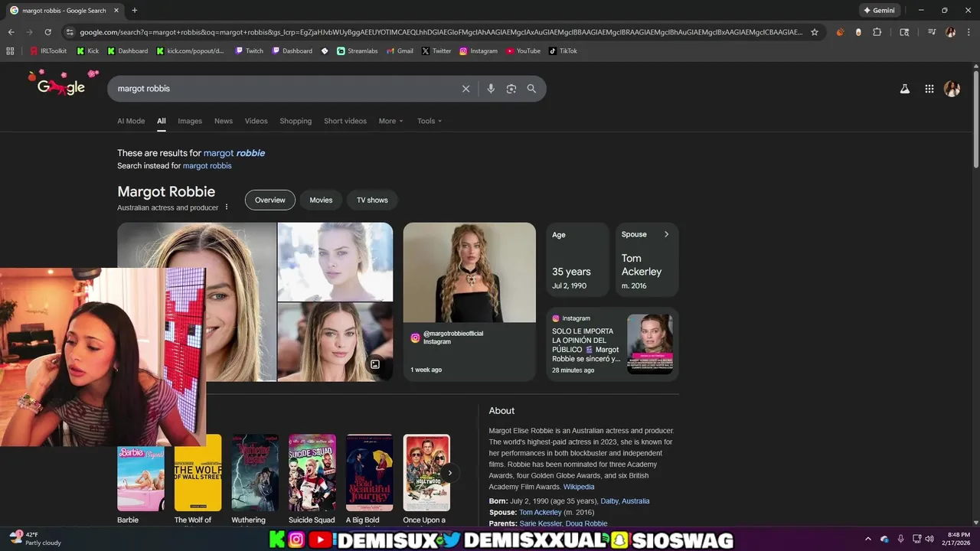This screenshot has width=980, height=551.
Task: Open Tom Ackerley spouse link in About
Action: coord(541,513)
